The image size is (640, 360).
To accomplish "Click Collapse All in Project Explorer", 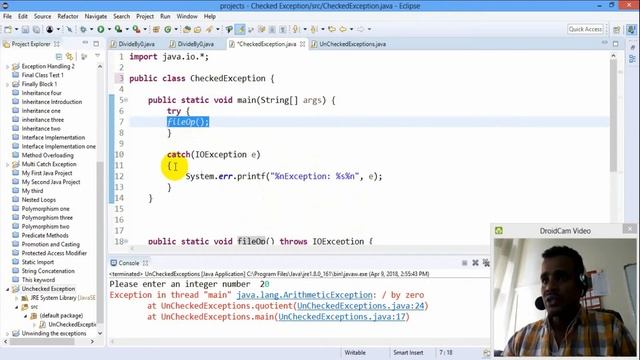I will (x=59, y=56).
